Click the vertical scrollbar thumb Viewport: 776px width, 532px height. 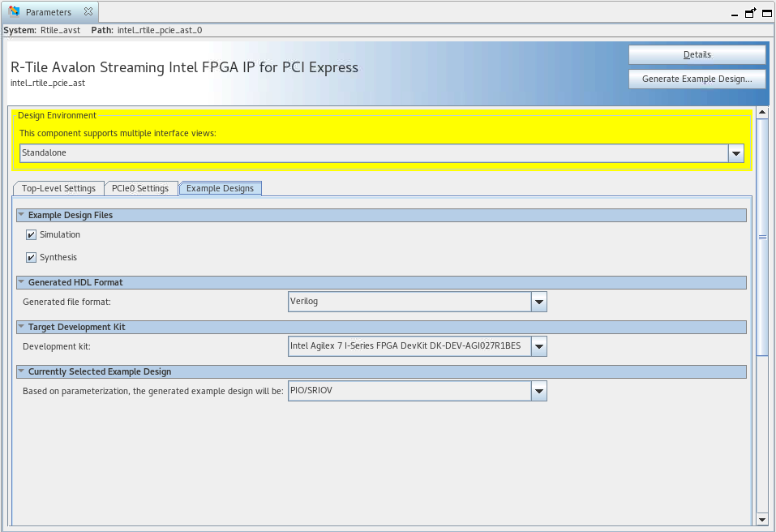[x=763, y=237]
